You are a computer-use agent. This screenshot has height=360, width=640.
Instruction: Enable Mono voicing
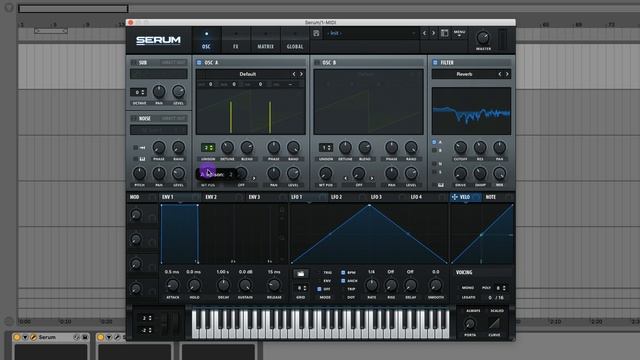tap(468, 288)
